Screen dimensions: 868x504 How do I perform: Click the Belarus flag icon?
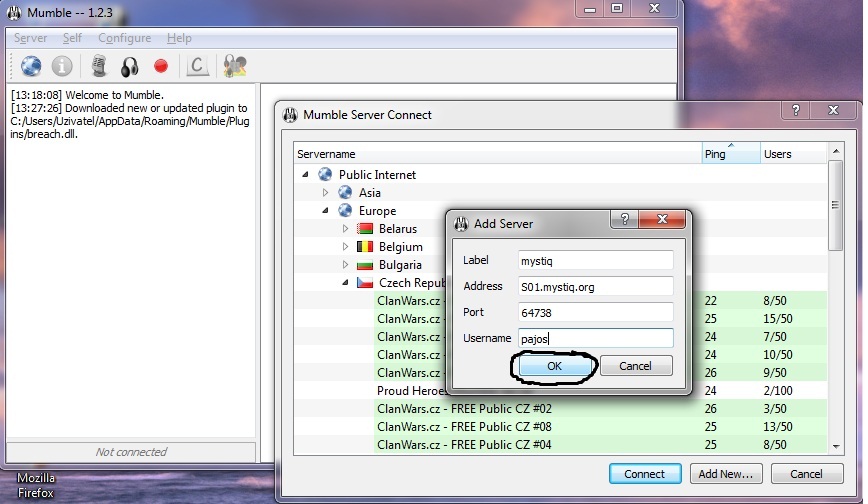(365, 229)
